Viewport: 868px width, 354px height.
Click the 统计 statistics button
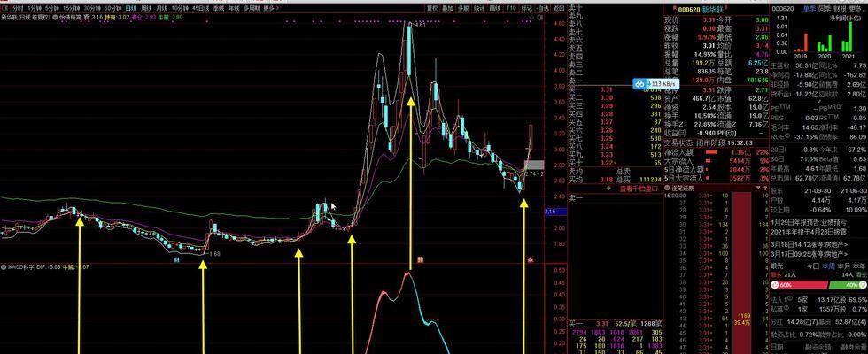pos(479,8)
